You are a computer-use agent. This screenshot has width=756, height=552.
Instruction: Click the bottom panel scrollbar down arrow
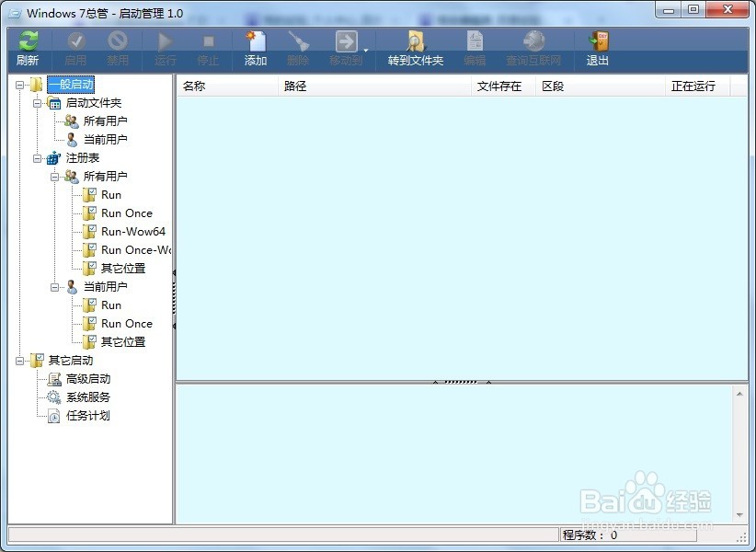point(739,515)
